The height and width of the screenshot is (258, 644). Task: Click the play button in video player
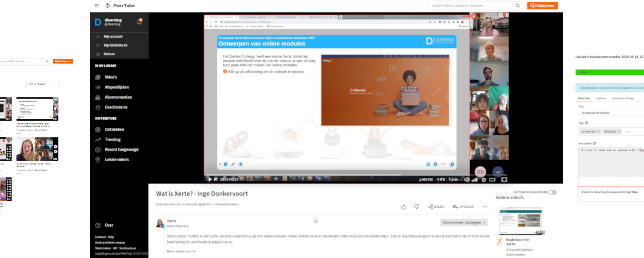click(x=210, y=179)
